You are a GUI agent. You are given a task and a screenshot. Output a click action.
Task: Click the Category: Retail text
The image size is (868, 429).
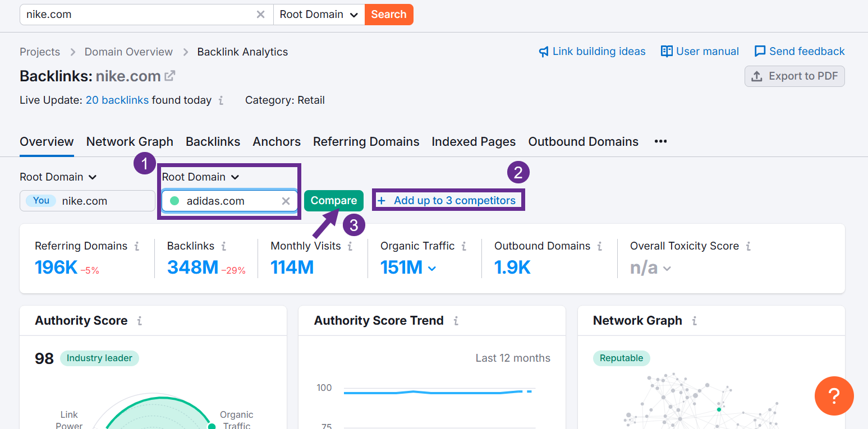pos(285,100)
